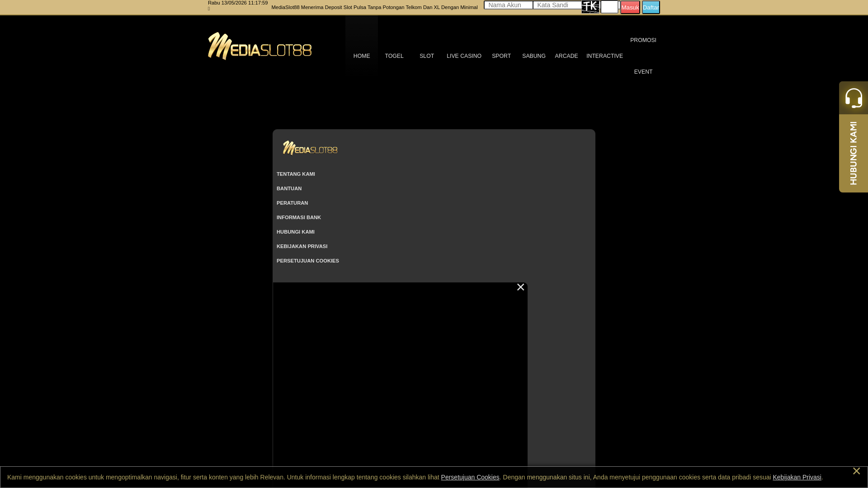This screenshot has height=488, width=868.
Task: Focus the Kata Sandi field
Action: click(x=557, y=5)
